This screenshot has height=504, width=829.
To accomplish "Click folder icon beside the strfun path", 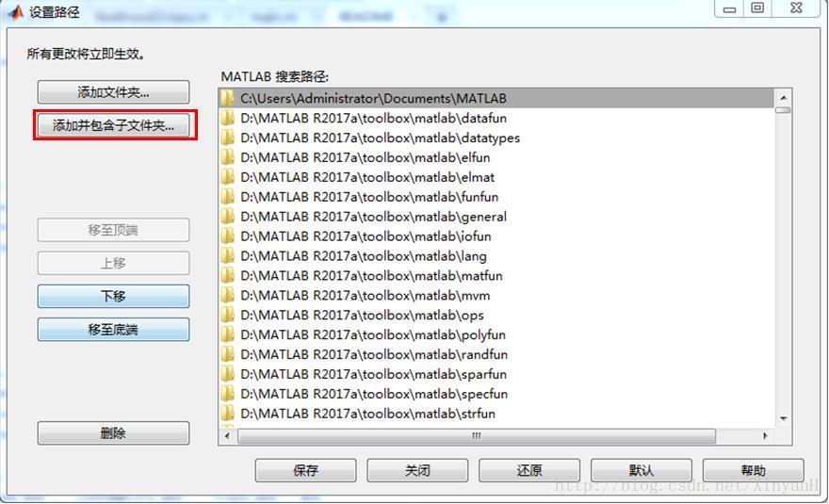I will pyautogui.click(x=228, y=414).
